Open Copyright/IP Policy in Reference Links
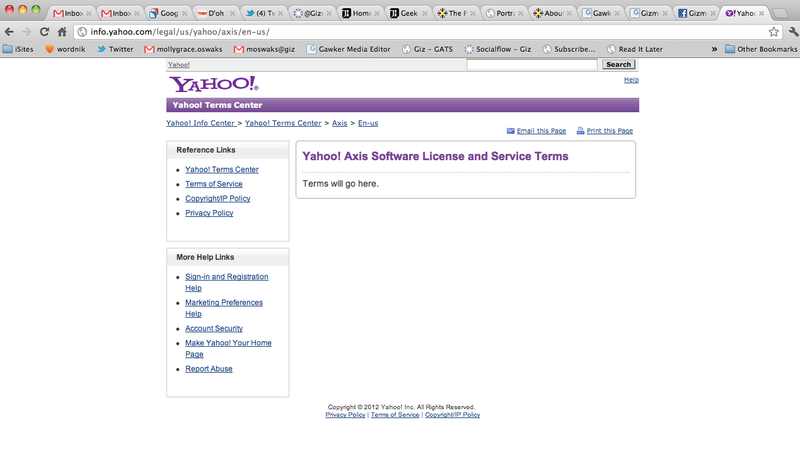 pos(217,199)
